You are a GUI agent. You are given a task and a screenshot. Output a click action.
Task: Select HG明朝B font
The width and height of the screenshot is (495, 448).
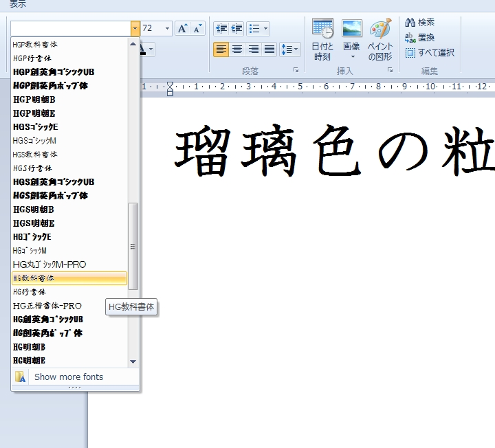(x=69, y=347)
